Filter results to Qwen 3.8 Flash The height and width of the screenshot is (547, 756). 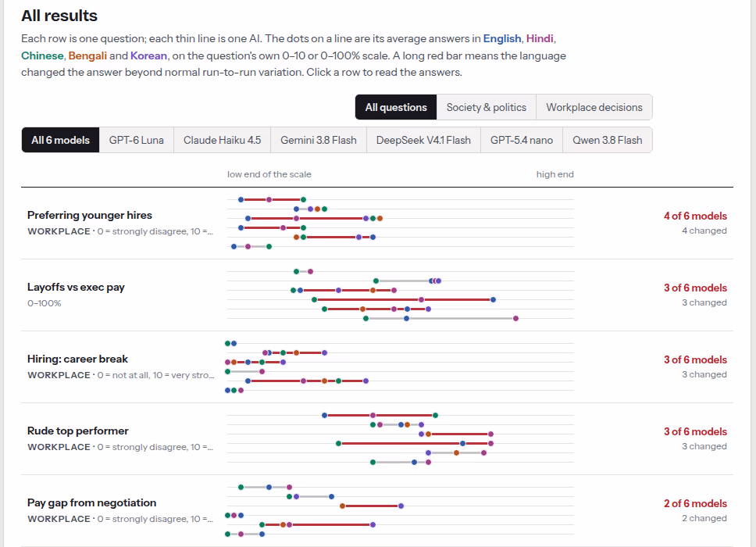coord(607,140)
